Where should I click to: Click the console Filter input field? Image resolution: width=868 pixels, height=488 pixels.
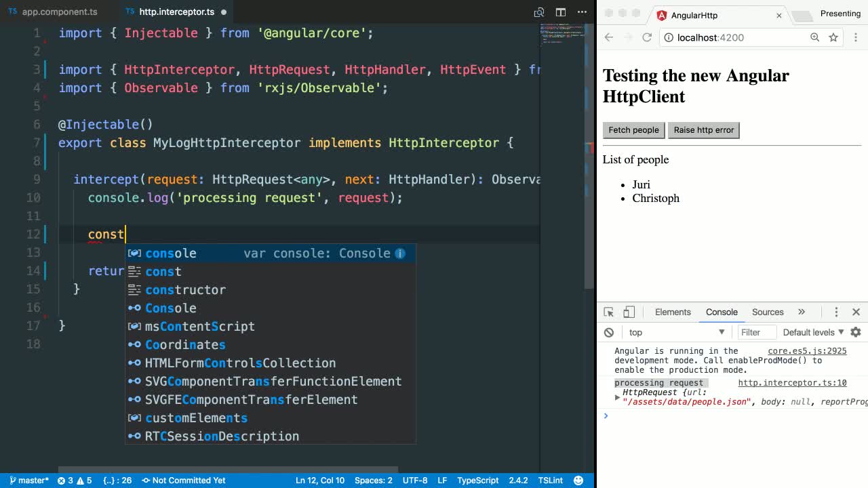(756, 332)
